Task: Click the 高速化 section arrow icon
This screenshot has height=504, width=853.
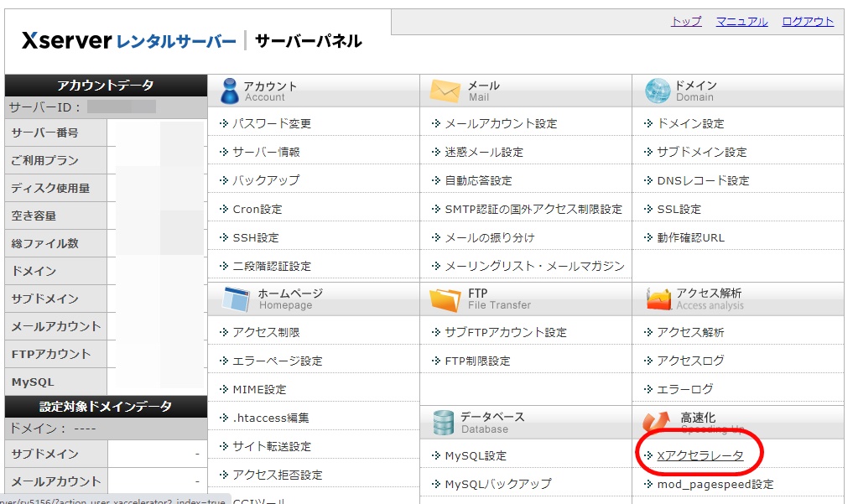Action: (x=656, y=421)
